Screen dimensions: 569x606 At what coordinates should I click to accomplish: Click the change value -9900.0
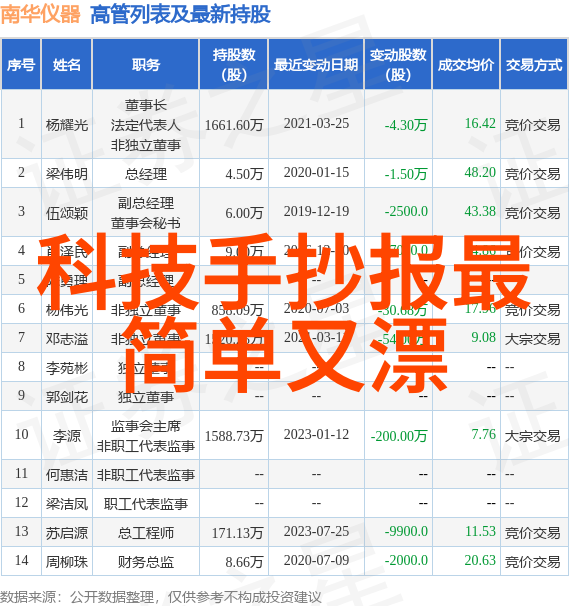click(406, 531)
